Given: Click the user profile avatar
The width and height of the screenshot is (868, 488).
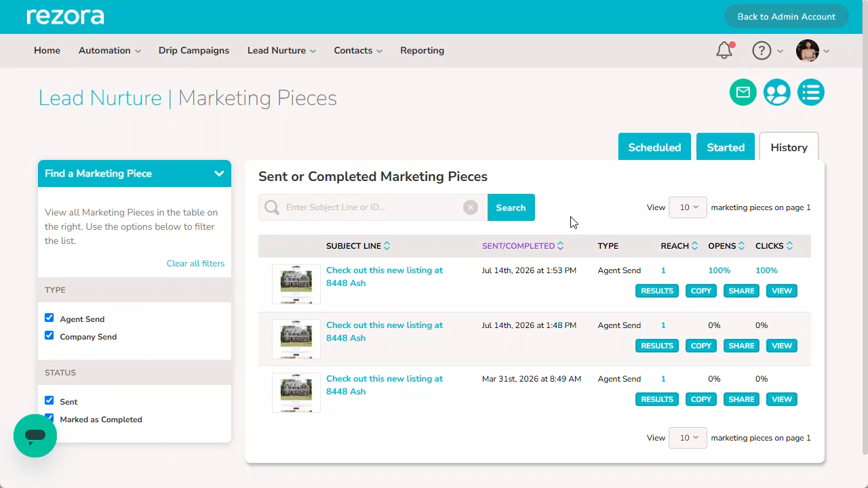Looking at the screenshot, I should pos(808,50).
